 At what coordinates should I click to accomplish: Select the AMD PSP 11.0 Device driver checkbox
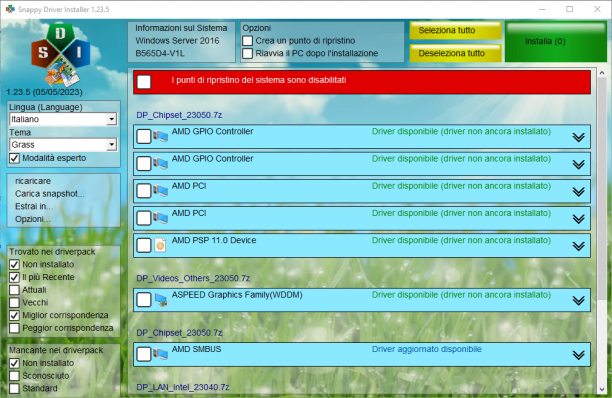(x=144, y=245)
